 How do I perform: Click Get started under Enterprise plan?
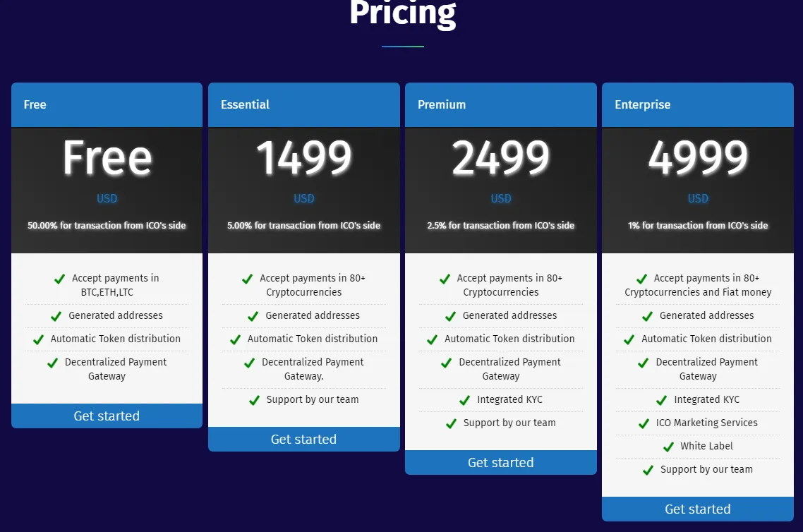(697, 509)
